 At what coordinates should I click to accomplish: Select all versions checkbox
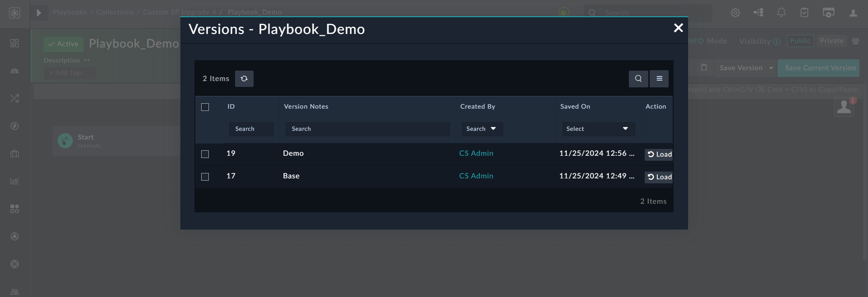(x=205, y=107)
